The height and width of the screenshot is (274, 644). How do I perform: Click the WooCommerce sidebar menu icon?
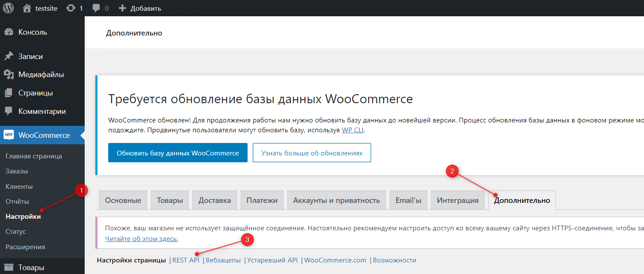[9, 135]
